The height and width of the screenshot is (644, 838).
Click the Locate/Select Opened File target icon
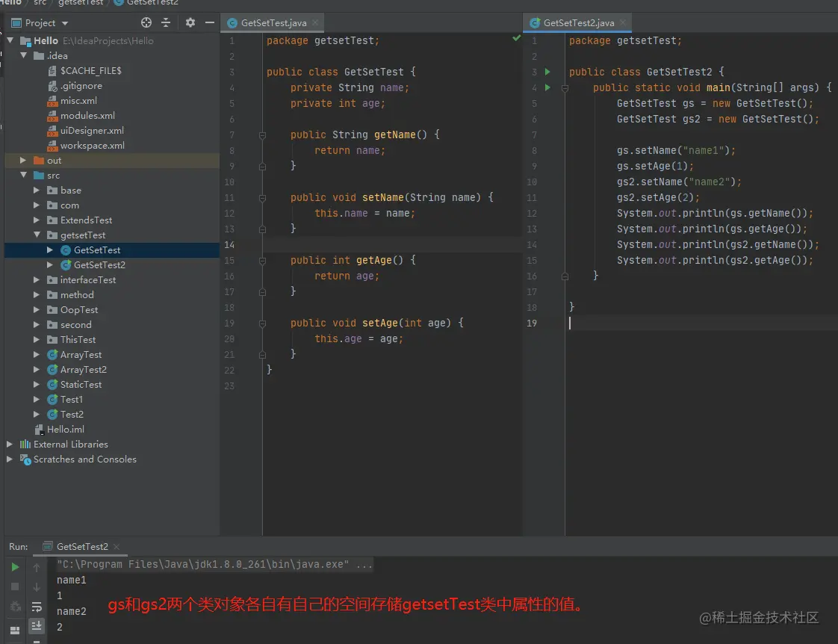point(146,22)
